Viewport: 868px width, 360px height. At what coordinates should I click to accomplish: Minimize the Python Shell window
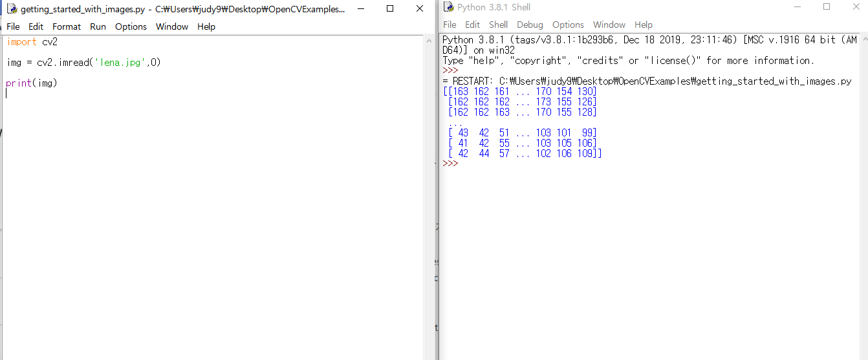click(797, 7)
